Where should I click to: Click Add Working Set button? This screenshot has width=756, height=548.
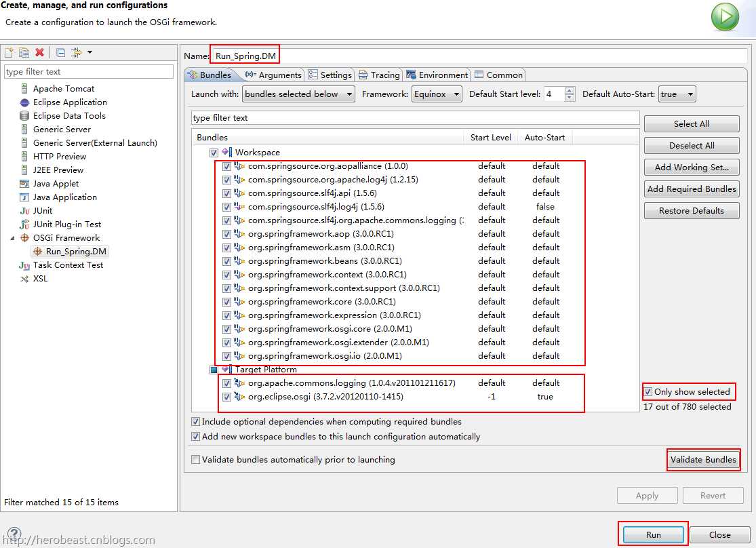(692, 168)
